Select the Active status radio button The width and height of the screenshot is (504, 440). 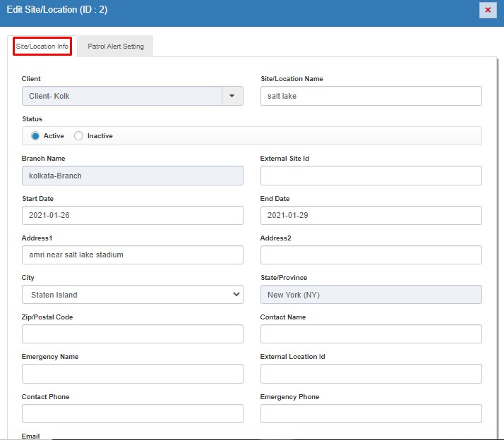pos(35,136)
